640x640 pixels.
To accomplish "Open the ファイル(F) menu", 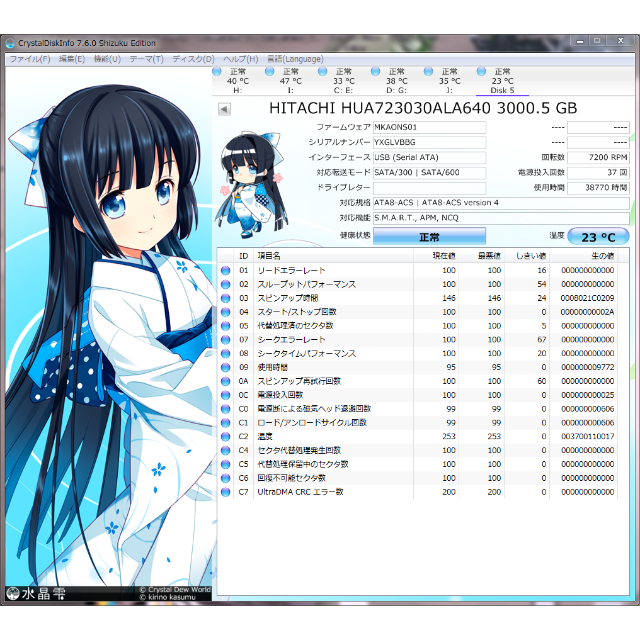I will coord(30,59).
